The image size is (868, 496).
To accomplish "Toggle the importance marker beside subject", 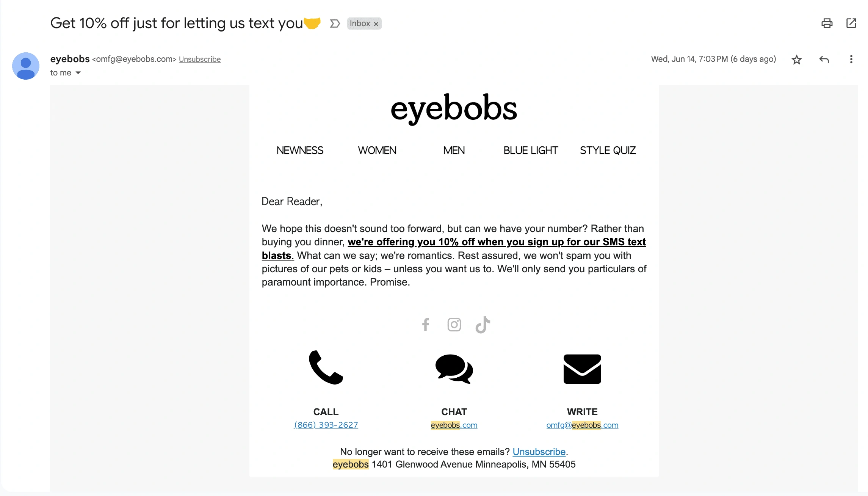I will 335,24.
